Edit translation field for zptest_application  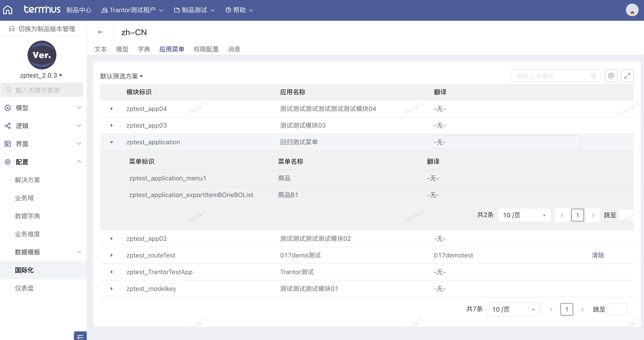pyautogui.click(x=507, y=142)
